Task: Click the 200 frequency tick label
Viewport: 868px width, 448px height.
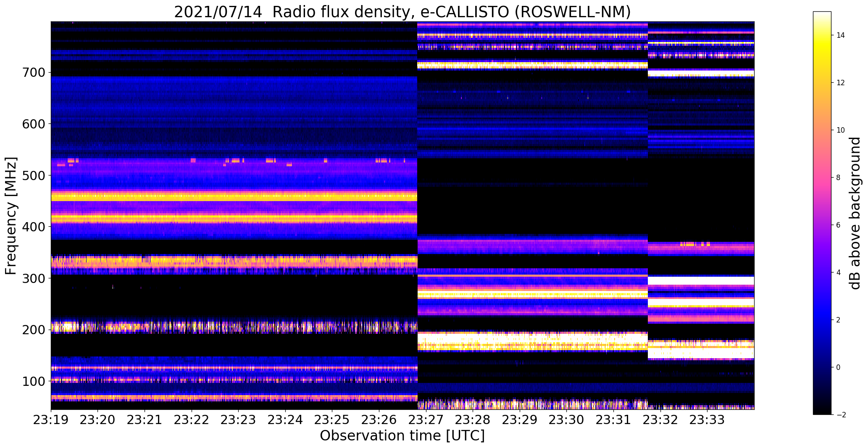Action: pos(33,330)
